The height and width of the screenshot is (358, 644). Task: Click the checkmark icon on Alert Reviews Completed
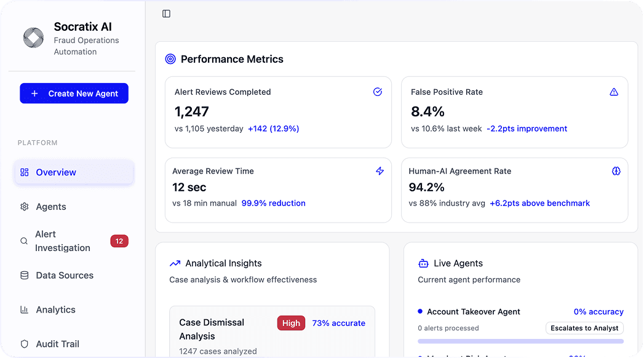click(378, 92)
